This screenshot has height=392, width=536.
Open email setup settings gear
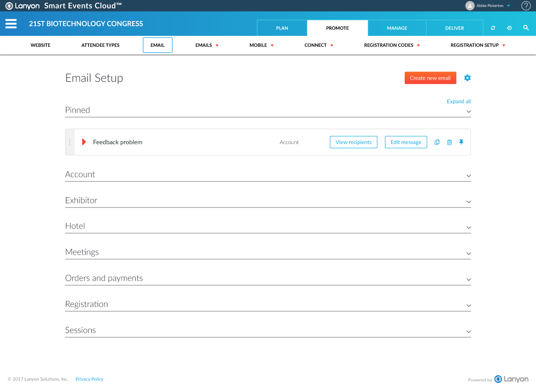click(x=467, y=78)
